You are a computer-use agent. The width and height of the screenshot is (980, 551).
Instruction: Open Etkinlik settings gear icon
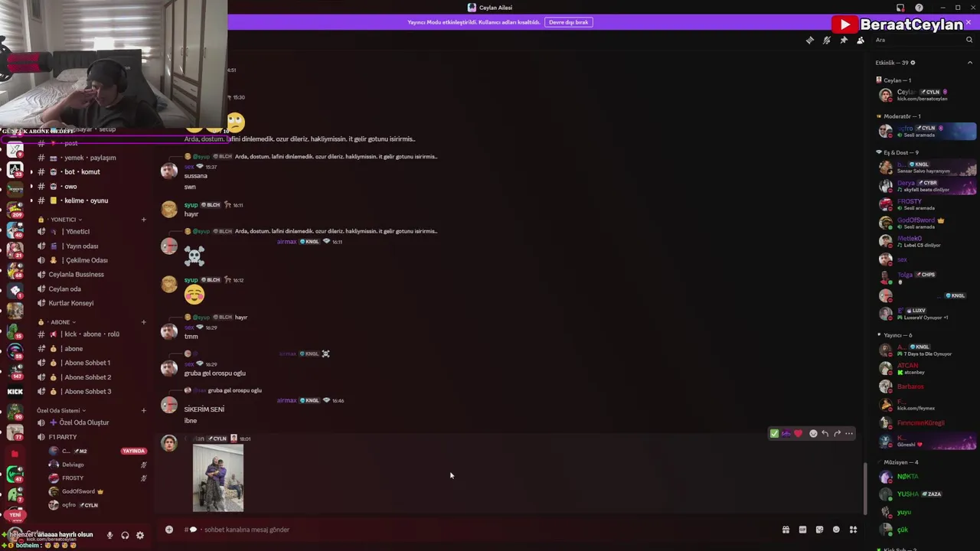913,63
